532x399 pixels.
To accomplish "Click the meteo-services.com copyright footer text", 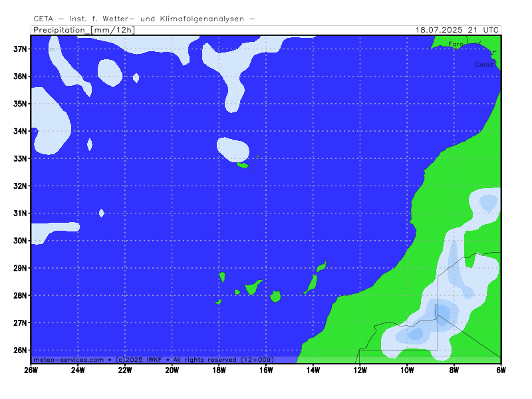I will point(154,360).
